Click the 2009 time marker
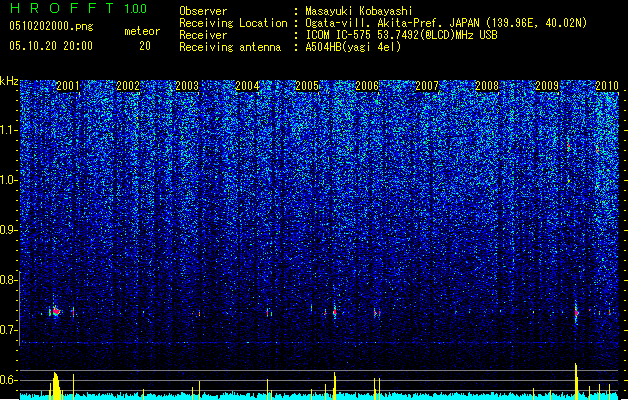Screen dimensions: 629x400 547,86
